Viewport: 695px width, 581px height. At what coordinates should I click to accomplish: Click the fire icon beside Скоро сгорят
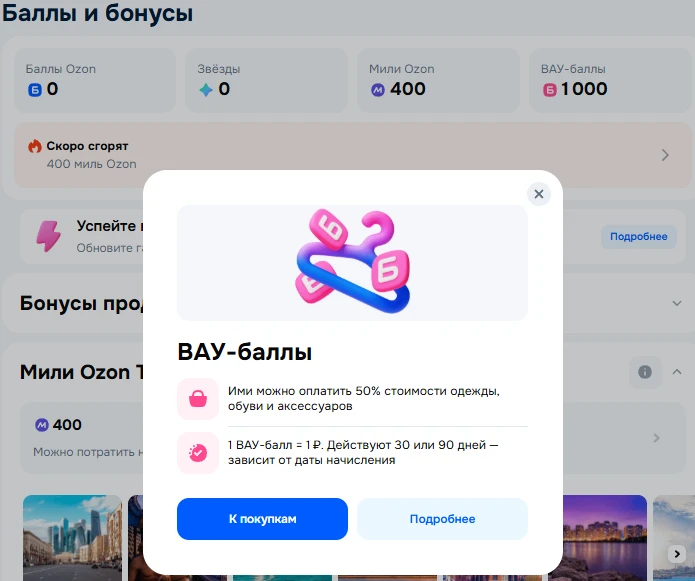[35, 146]
